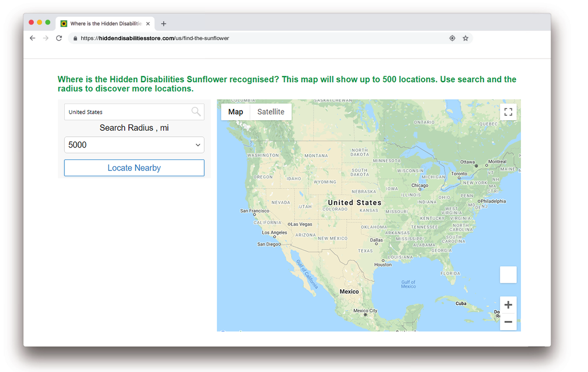The height and width of the screenshot is (372, 588).
Task: Click the Locate Nearby button
Action: tap(134, 168)
